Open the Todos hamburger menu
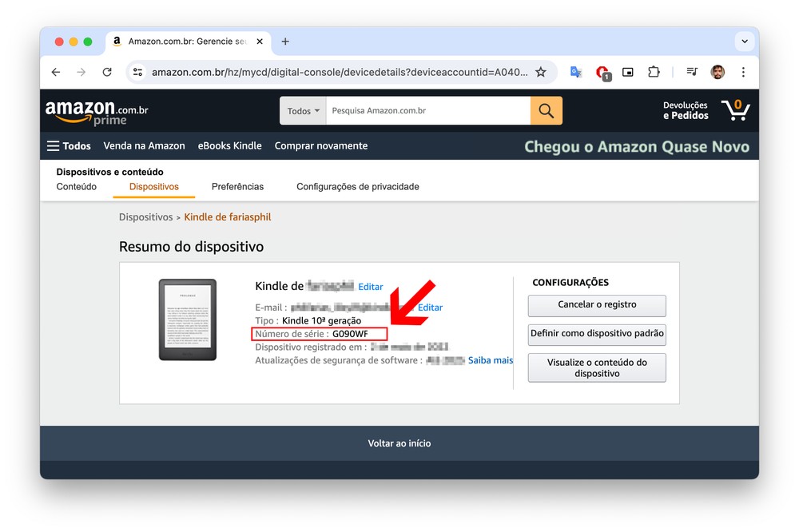Viewport: 799px width, 532px height. click(69, 146)
